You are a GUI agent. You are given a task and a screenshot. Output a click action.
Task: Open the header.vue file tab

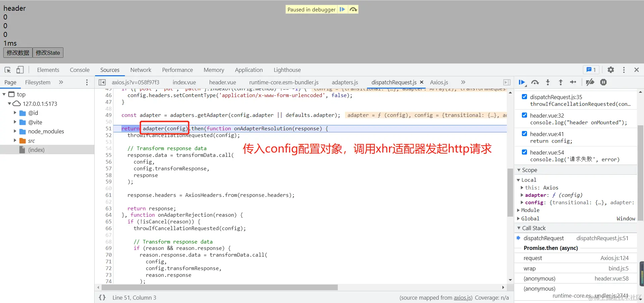point(222,82)
